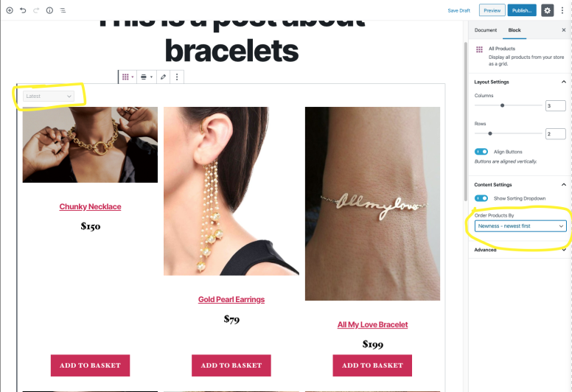Undo the last change
This screenshot has width=572, height=392.
[x=23, y=10]
